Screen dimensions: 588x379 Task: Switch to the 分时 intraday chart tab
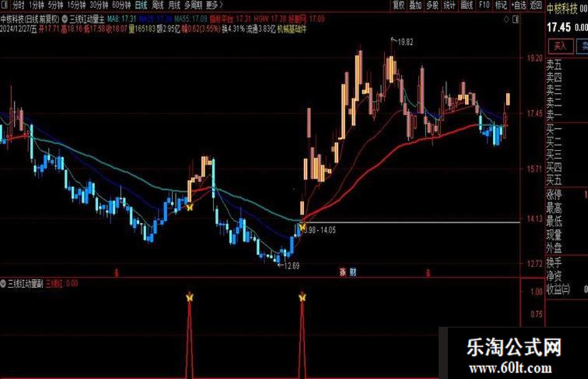tap(17, 5)
